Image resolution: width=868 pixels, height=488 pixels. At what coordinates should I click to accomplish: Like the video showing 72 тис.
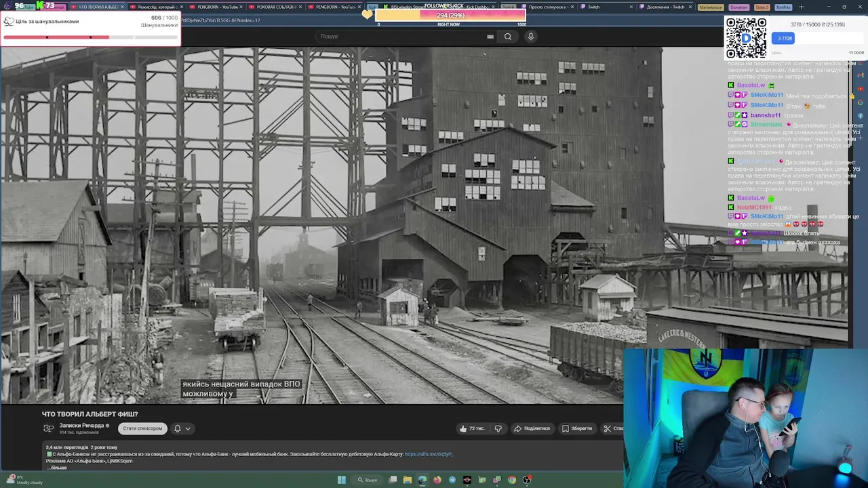472,428
